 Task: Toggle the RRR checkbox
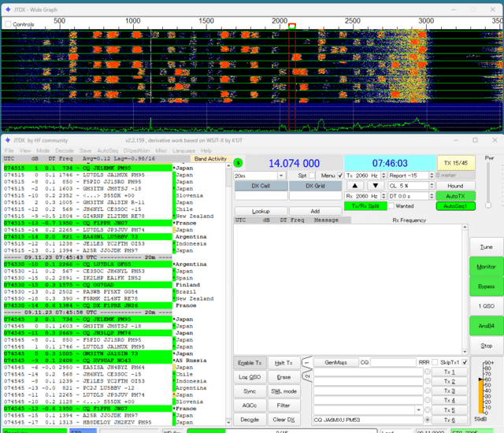click(x=435, y=362)
